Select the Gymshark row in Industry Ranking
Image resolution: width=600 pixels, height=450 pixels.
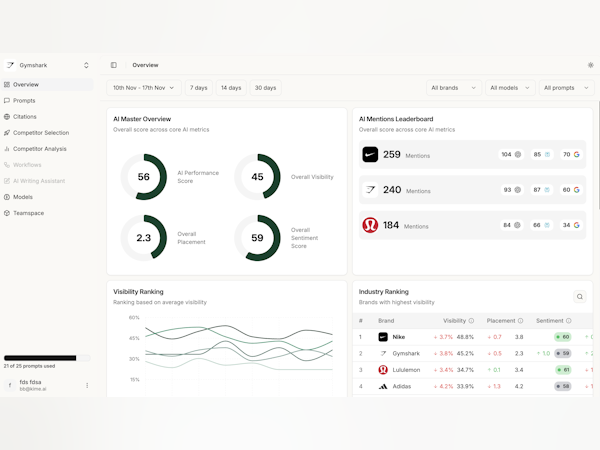tap(473, 354)
